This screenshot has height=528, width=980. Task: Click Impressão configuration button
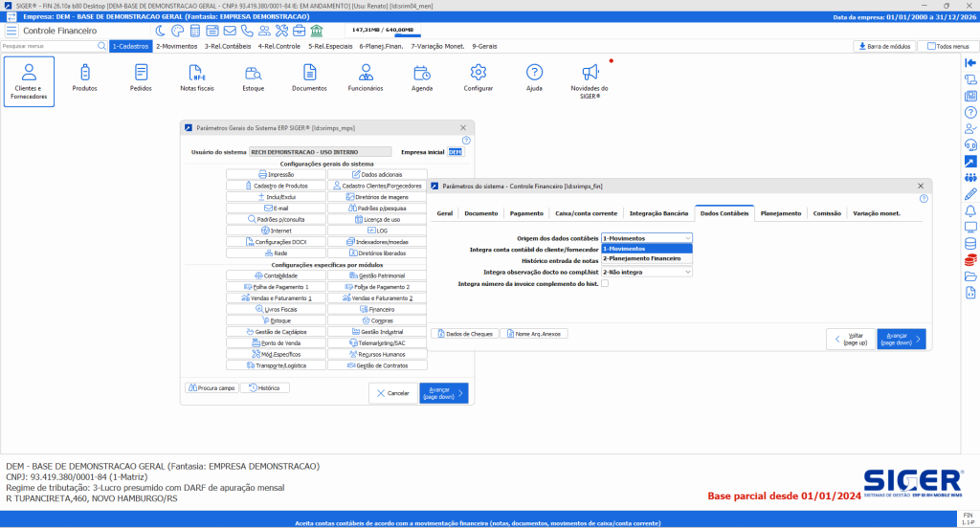pyautogui.click(x=276, y=174)
